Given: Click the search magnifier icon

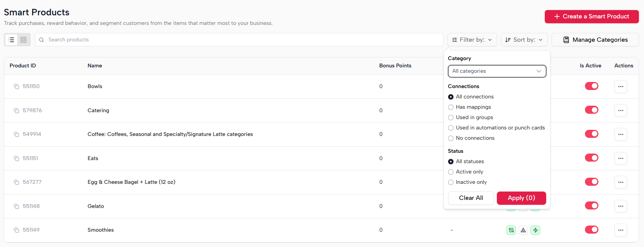Looking at the screenshot, I should (41, 40).
